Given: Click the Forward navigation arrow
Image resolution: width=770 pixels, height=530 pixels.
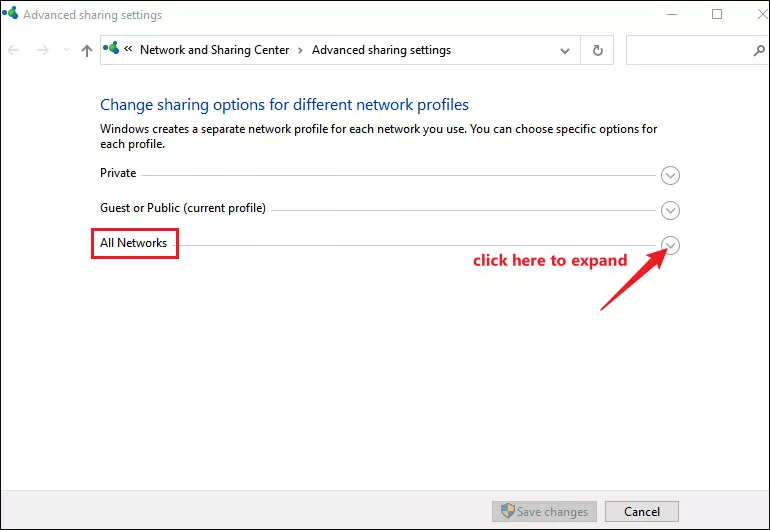Looking at the screenshot, I should (43, 50).
